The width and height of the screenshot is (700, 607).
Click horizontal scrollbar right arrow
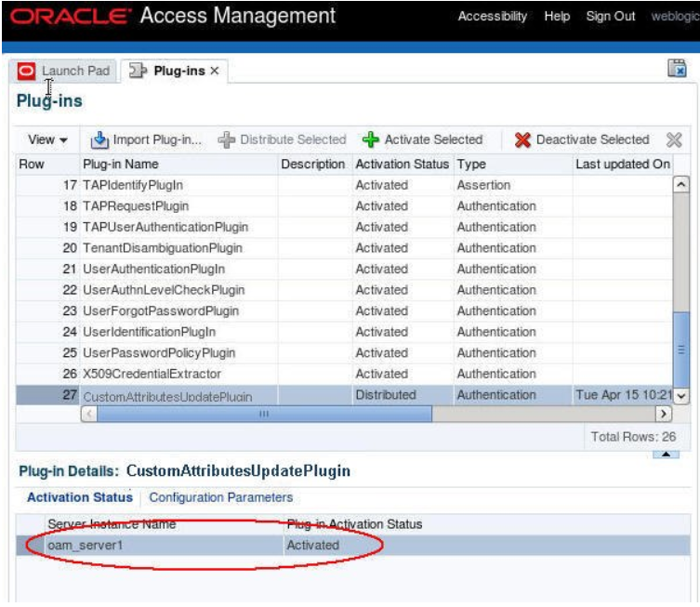pos(664,414)
